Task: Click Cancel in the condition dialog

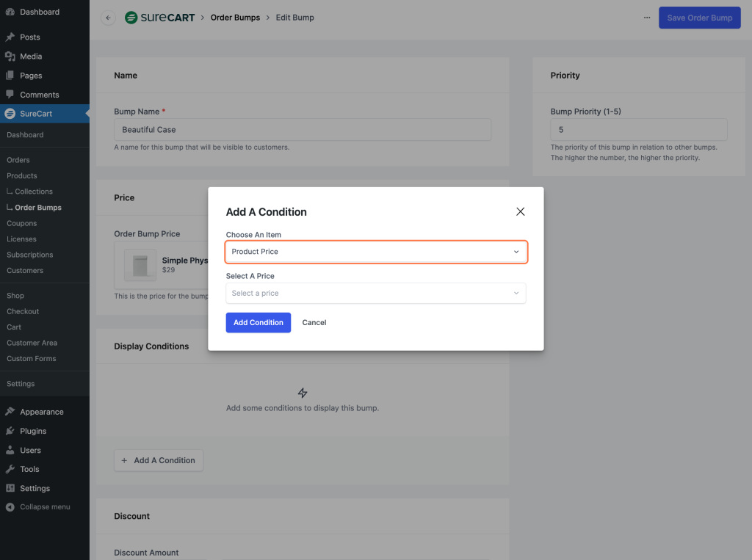Action: tap(314, 323)
